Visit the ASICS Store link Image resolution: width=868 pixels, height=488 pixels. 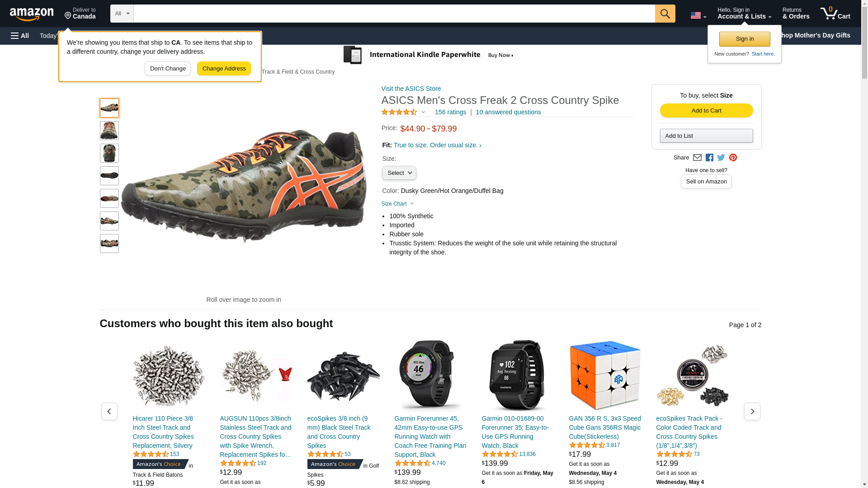point(411,89)
